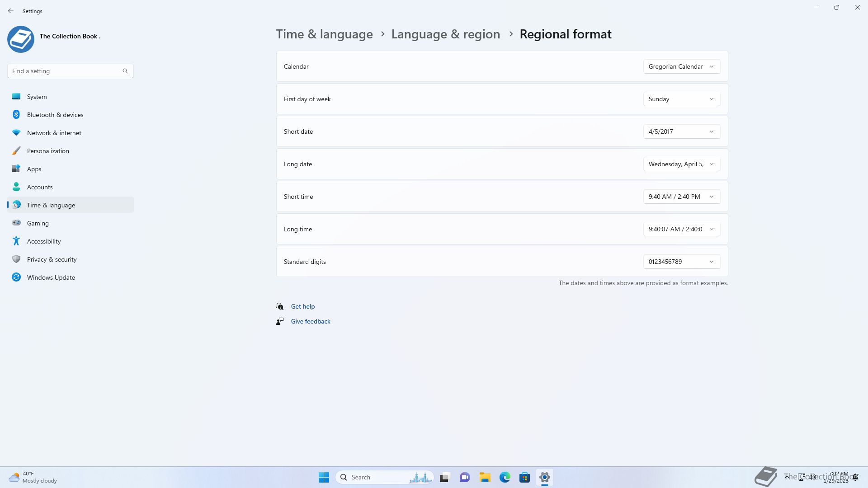Navigate to Language & region breadcrumb
This screenshot has height=488, width=868.
(x=445, y=34)
